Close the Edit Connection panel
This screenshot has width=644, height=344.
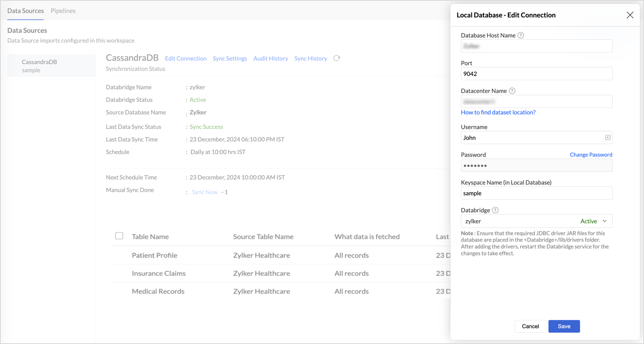tap(630, 15)
